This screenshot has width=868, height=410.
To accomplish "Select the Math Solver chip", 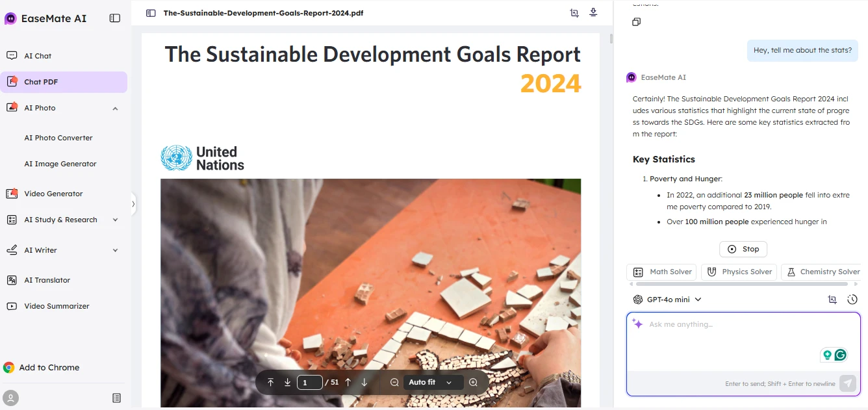I will 662,272.
